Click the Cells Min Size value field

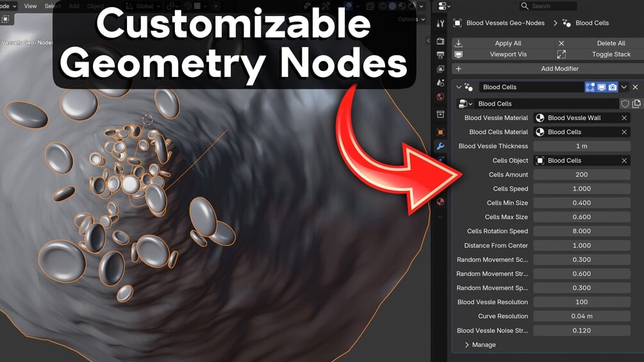582,202
